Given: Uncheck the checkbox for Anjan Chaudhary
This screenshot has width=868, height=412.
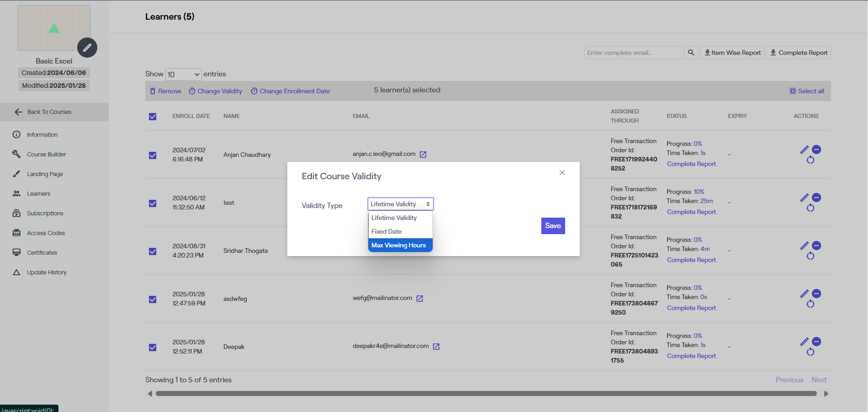Looking at the screenshot, I should [153, 155].
